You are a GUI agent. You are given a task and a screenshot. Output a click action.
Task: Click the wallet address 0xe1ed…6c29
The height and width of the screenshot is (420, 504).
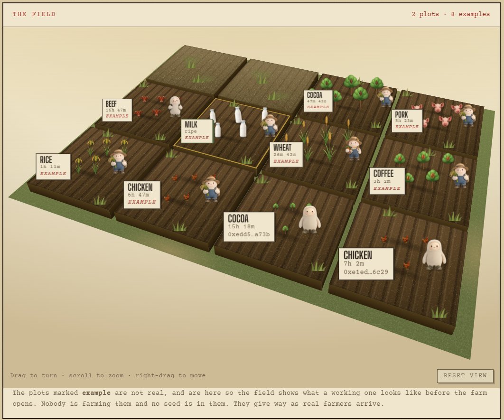point(366,272)
